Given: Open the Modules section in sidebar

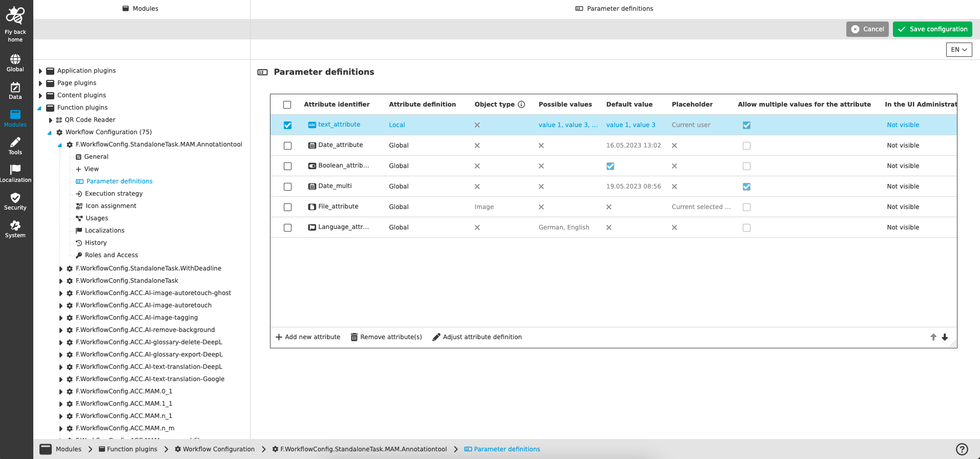Looking at the screenshot, I should click(x=15, y=119).
